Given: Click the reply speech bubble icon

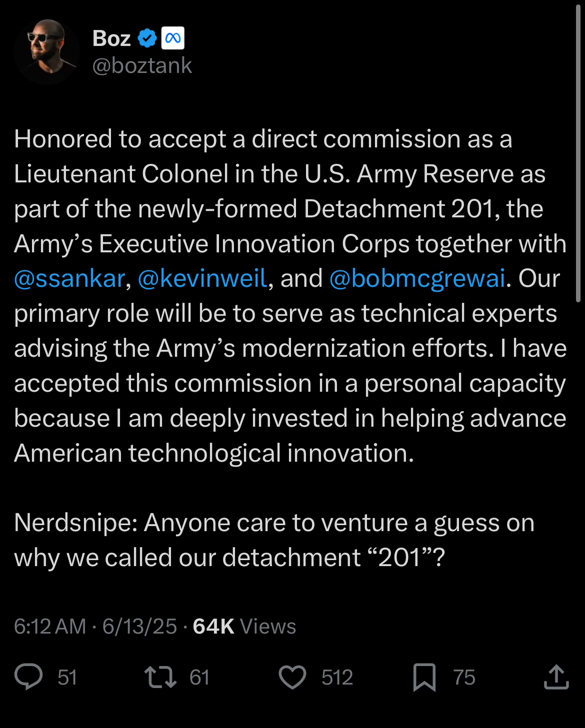Looking at the screenshot, I should [x=28, y=677].
